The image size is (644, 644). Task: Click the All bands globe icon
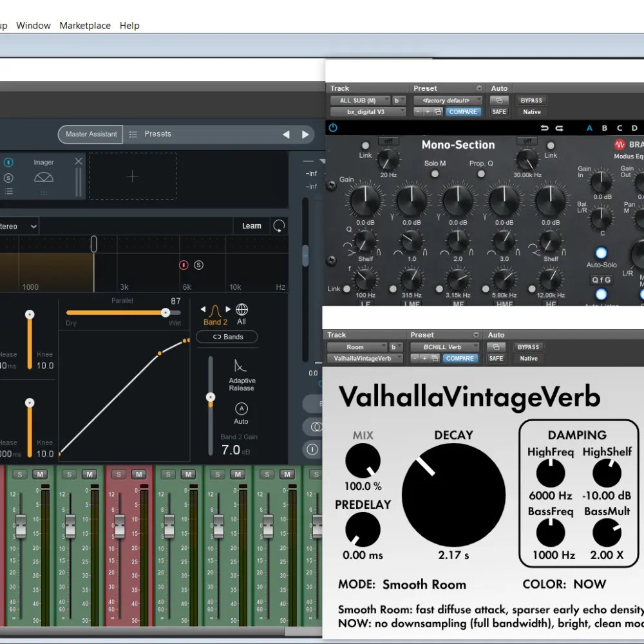241,309
